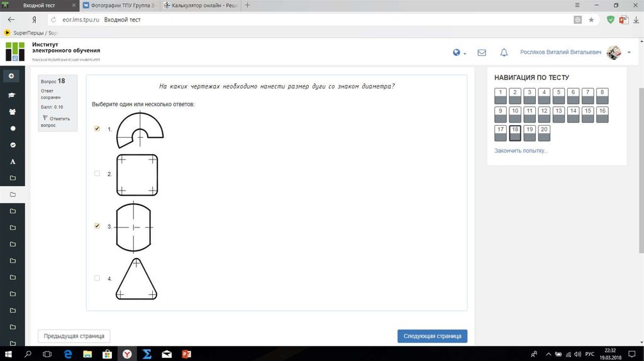Viewport: 644px width, 361px height.
Task: Click the sidebar arrow circle icon
Action: 11,76
